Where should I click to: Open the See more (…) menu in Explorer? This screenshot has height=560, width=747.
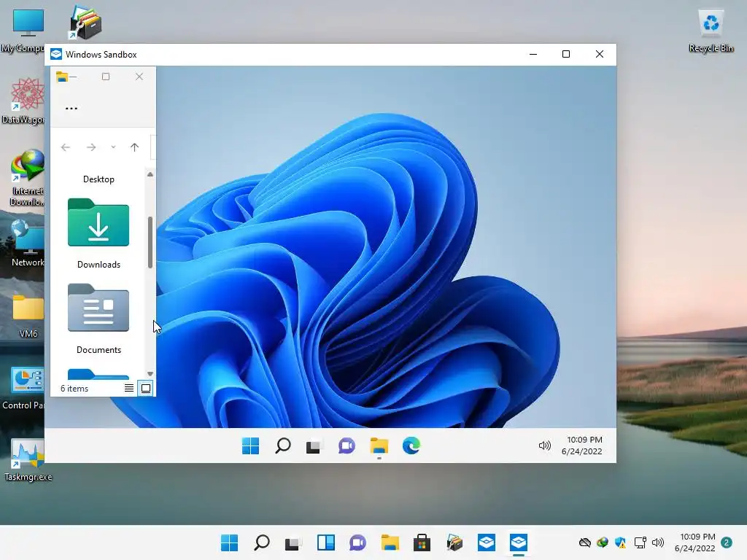(71, 109)
